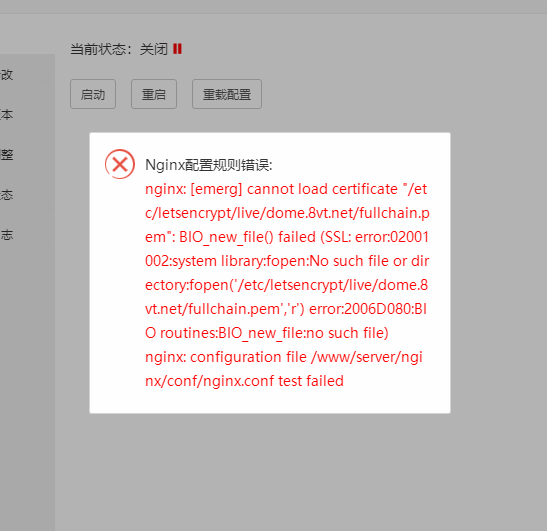
Task: Open the sidebar tab ending in 态
Action: [x=7, y=195]
